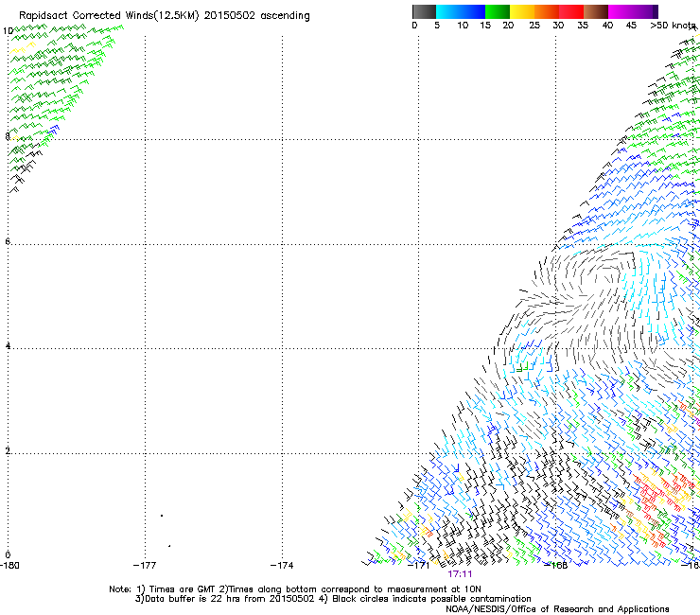Click the latitude label '4' on left axis
The image size is (700, 615).
click(8, 345)
